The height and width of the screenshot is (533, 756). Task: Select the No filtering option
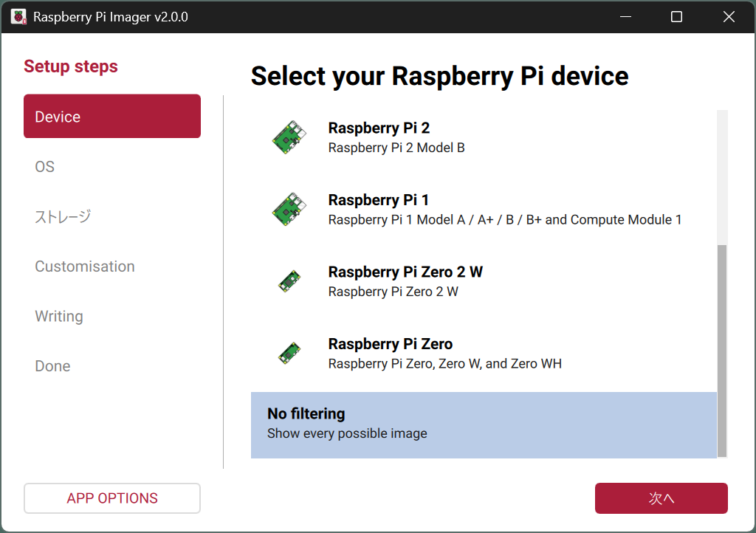tap(484, 424)
